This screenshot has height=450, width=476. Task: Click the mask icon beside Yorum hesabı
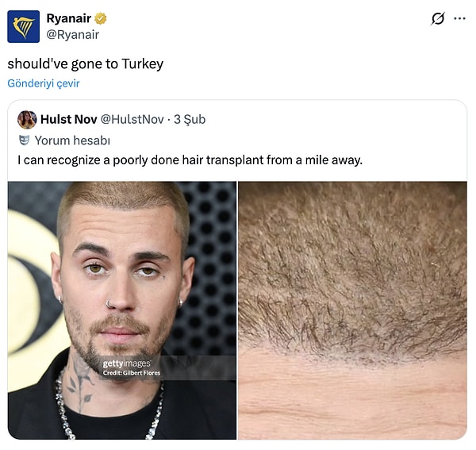pos(24,140)
